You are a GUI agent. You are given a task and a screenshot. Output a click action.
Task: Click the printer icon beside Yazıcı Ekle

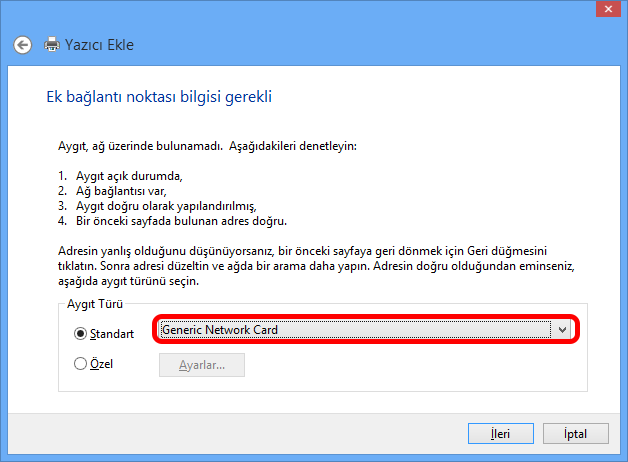point(52,45)
